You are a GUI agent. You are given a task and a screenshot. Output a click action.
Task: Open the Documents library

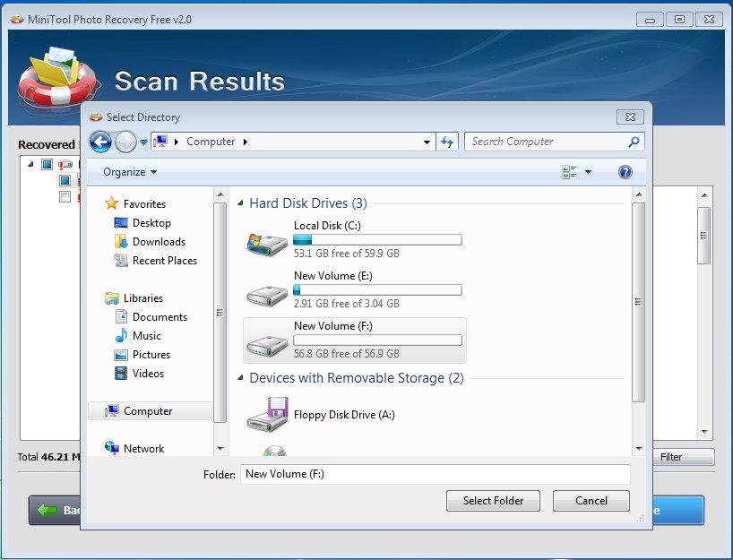[x=160, y=317]
